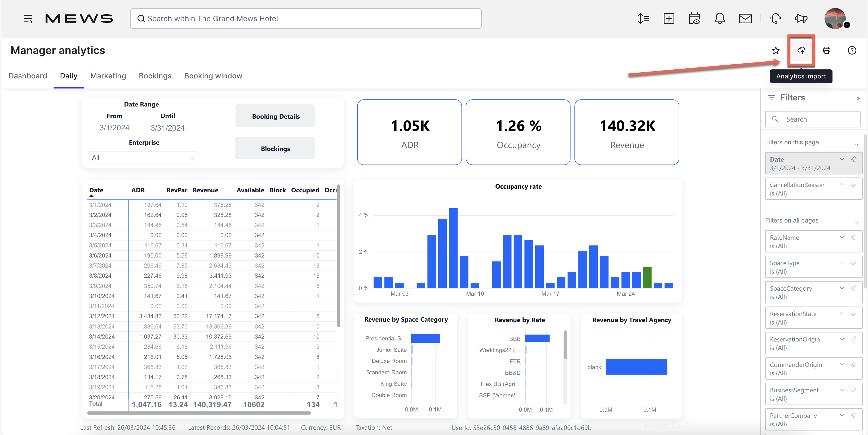
Task: Open the help question mark icon
Action: click(852, 50)
